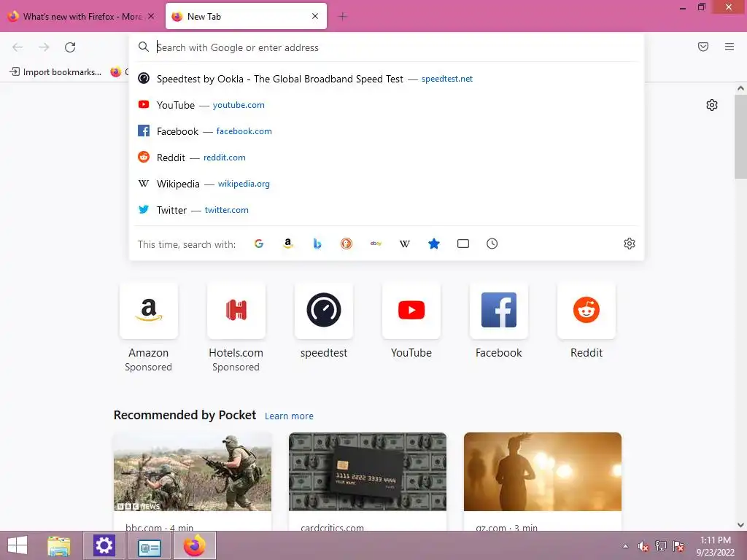The image size is (747, 560).
Task: Click scrollbar down arrow
Action: 740,525
